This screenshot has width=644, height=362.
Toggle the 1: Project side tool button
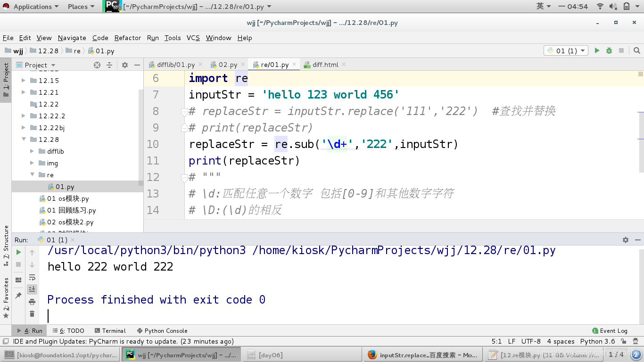6,80
